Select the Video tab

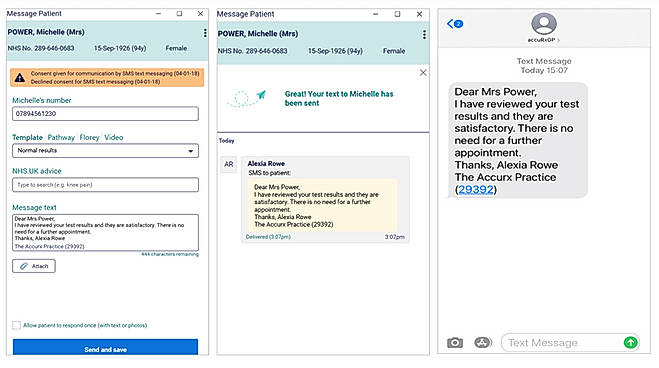[113, 137]
